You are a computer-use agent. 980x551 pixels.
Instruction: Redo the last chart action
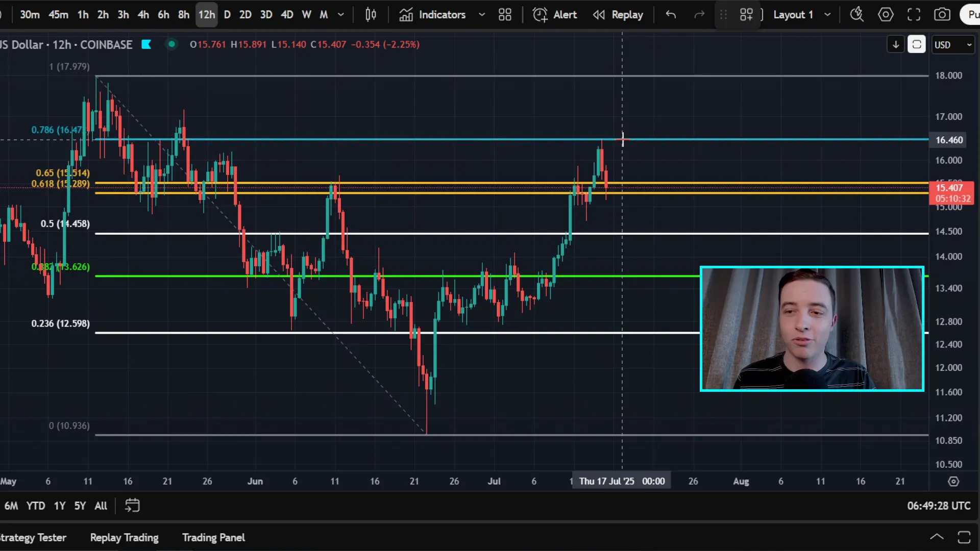[699, 15]
